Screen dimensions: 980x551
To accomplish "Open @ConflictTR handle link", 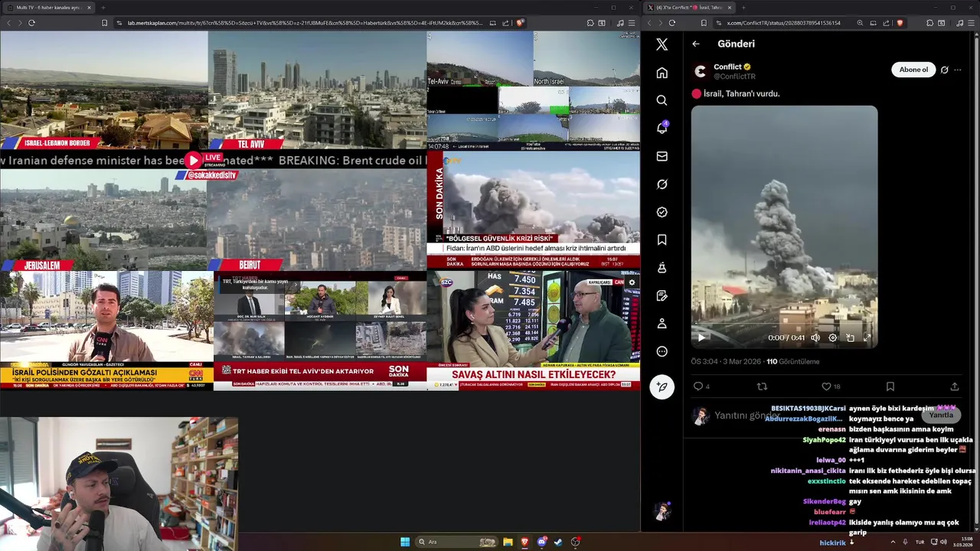I will (734, 77).
